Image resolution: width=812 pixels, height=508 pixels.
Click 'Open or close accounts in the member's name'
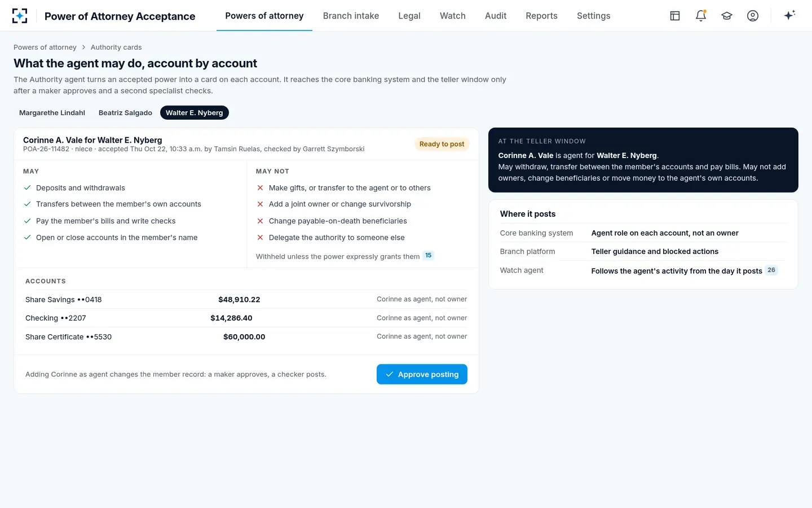pos(117,238)
